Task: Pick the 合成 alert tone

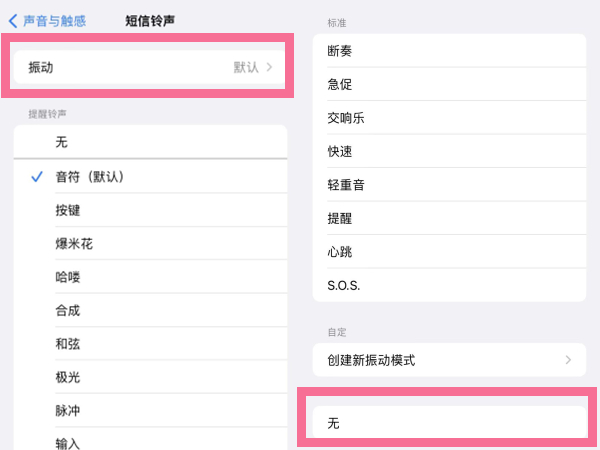Action: click(150, 311)
